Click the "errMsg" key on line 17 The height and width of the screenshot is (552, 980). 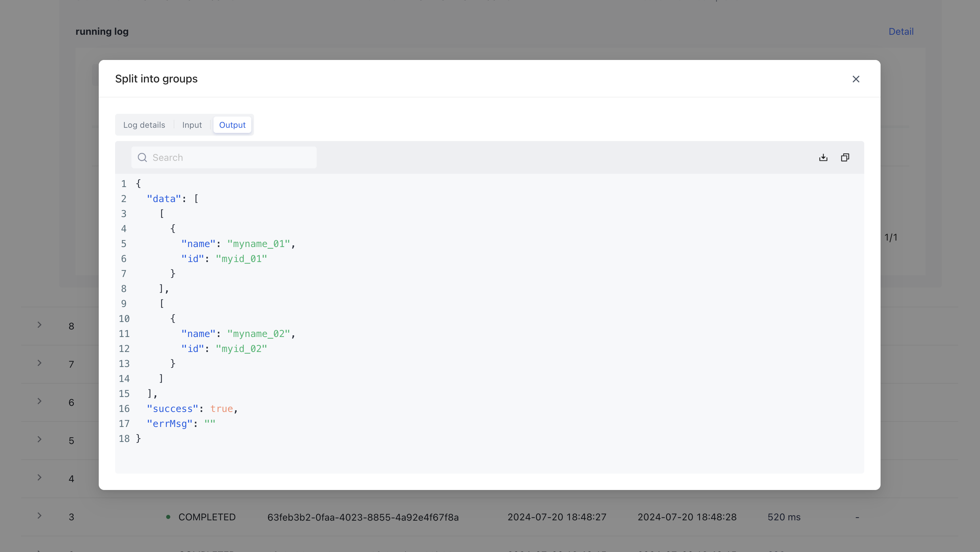click(x=169, y=424)
